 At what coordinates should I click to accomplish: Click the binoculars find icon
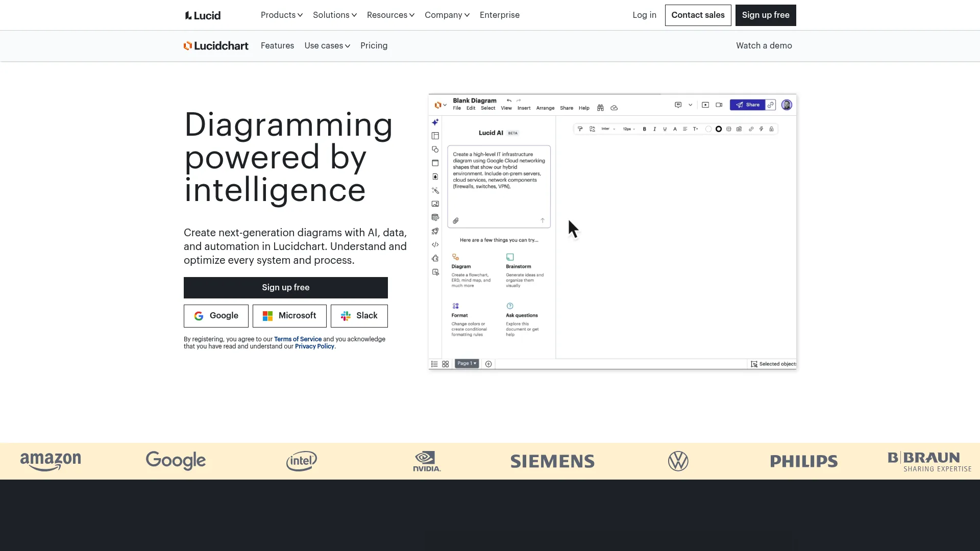[x=600, y=108]
